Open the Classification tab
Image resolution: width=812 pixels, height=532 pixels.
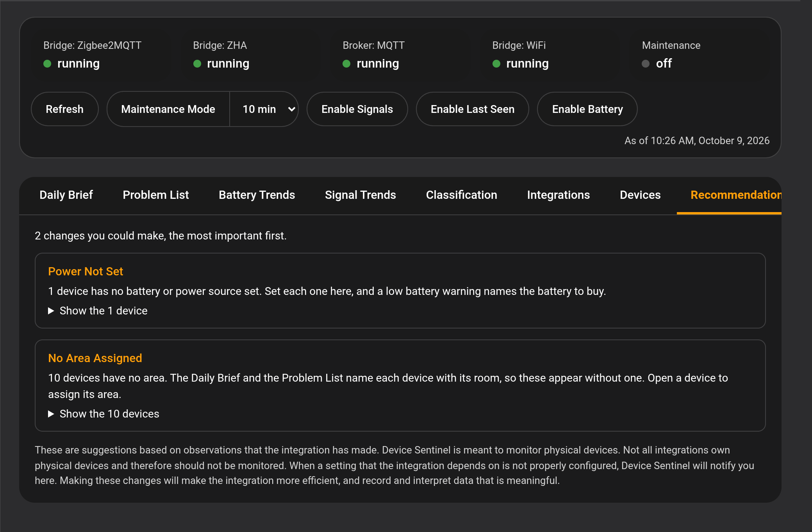[462, 195]
